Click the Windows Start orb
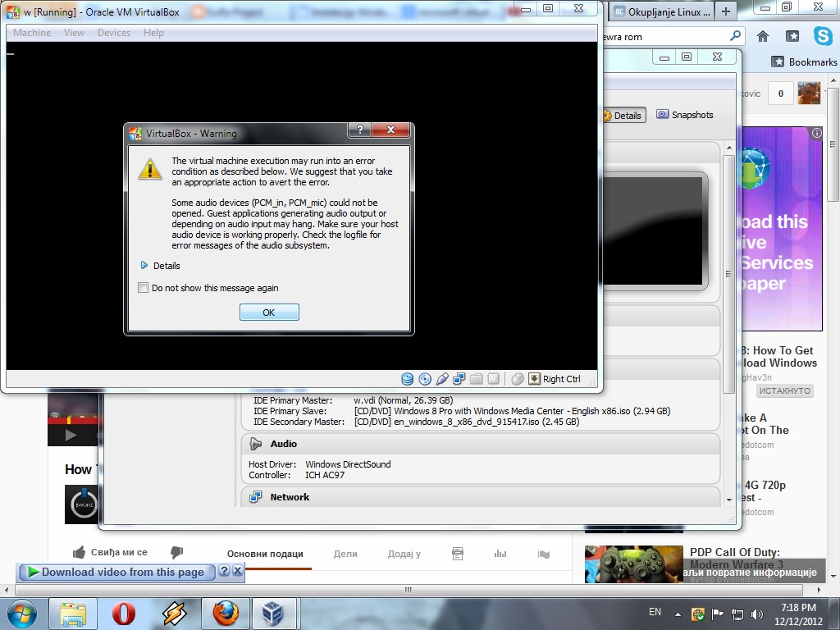Viewport: 840px width, 630px height. tap(22, 614)
